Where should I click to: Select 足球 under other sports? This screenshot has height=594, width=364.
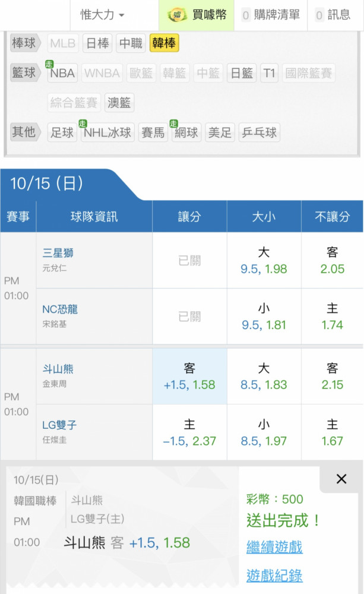pos(62,132)
